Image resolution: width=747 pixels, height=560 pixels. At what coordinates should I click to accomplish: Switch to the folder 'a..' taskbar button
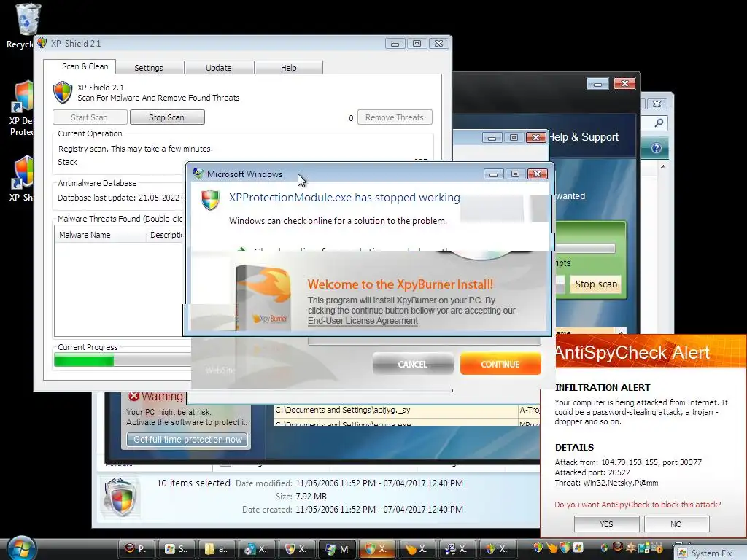216,549
